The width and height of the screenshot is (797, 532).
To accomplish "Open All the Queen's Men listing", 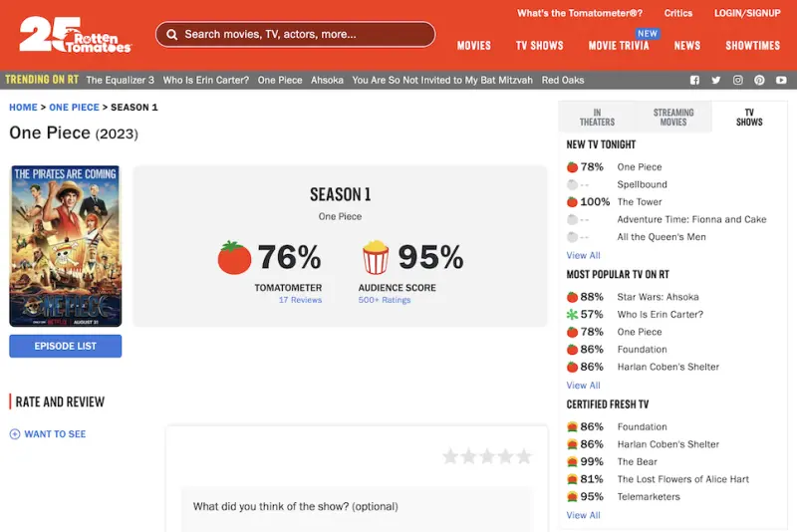I will 662,237.
